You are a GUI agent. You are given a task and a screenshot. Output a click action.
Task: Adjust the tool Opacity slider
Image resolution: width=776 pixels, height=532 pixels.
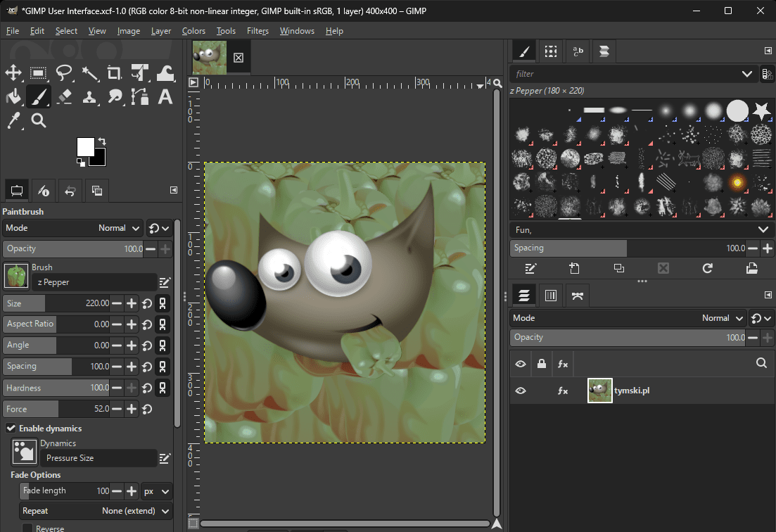pos(74,249)
